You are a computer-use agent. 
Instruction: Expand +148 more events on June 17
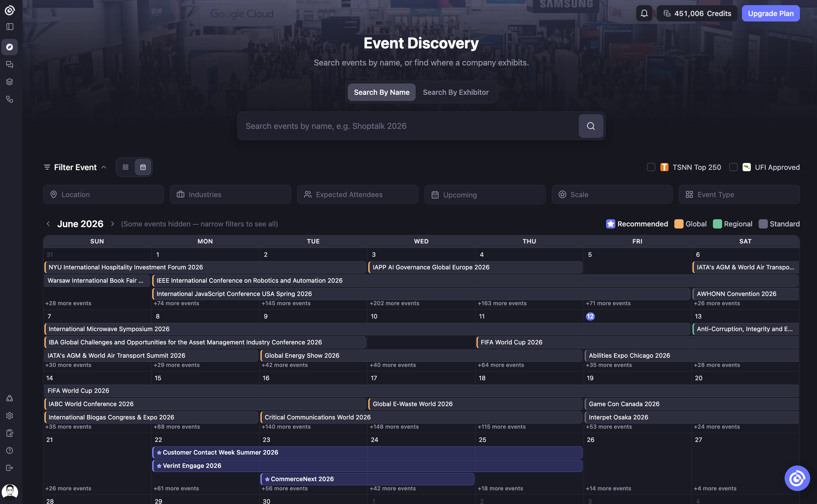[394, 427]
